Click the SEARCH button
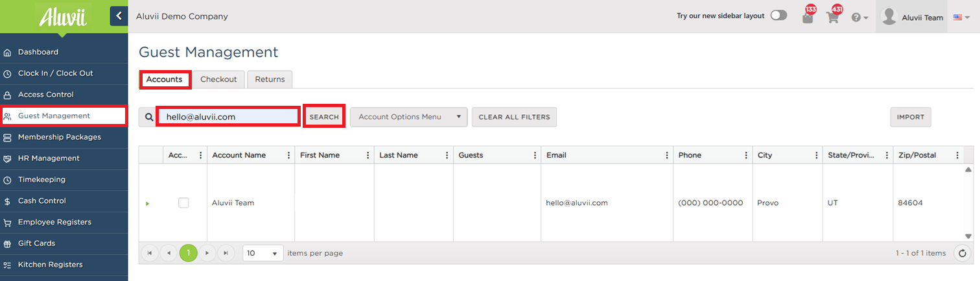The image size is (980, 281). 324,117
